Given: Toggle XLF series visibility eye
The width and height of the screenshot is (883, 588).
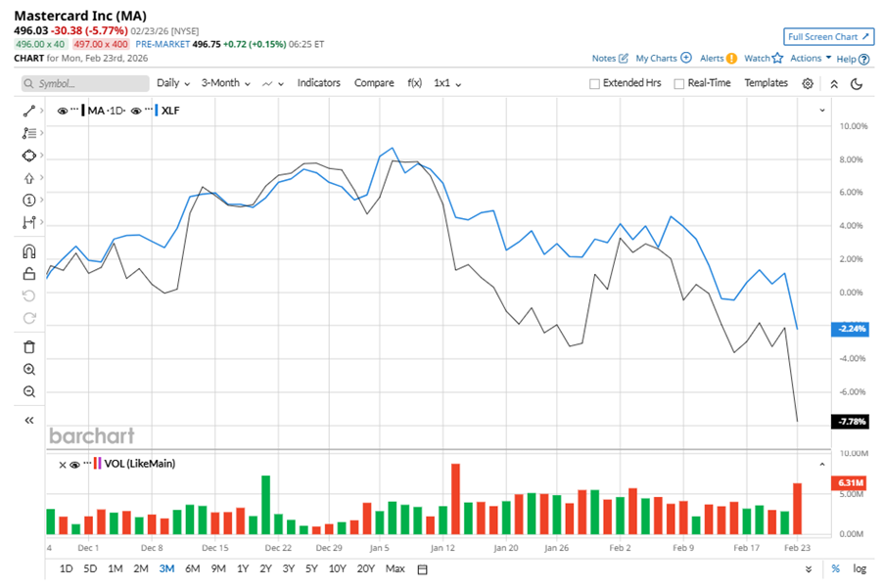Looking at the screenshot, I should click(136, 111).
